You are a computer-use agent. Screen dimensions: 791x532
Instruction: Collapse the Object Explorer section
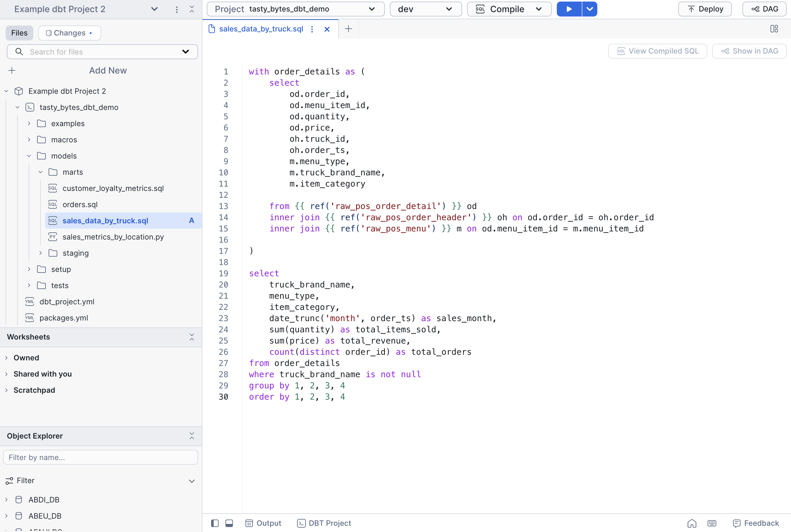point(192,436)
